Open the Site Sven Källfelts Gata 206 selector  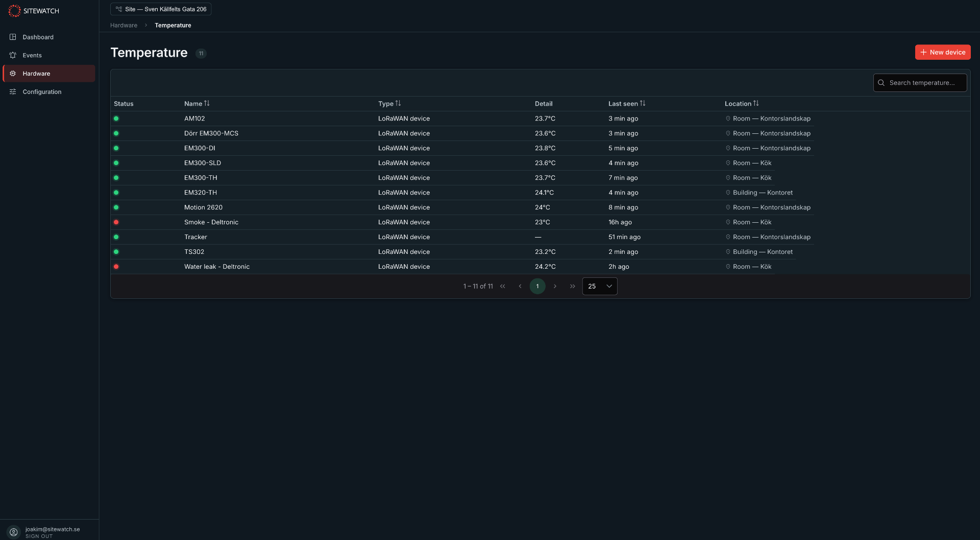tap(161, 9)
